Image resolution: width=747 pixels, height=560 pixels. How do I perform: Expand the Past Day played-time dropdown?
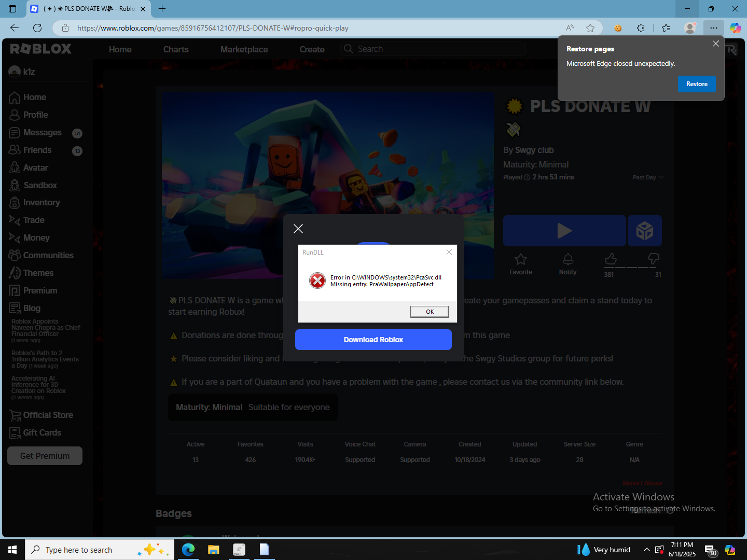[x=648, y=177]
